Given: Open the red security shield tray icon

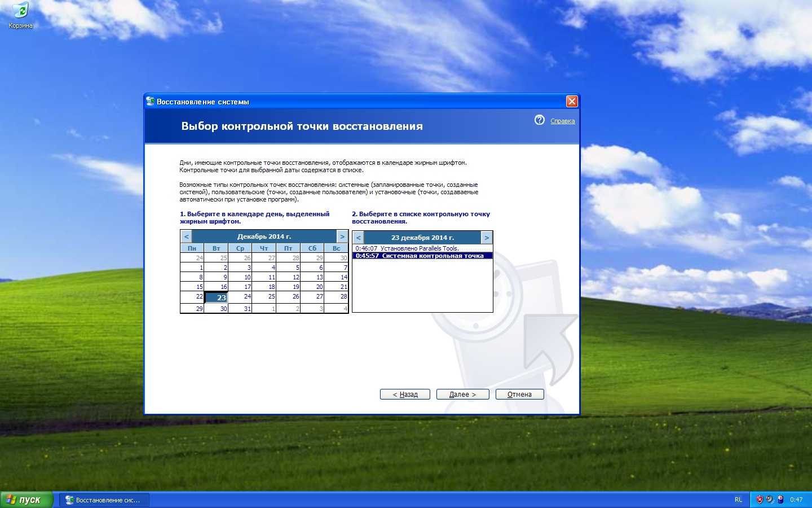Looking at the screenshot, I should pyautogui.click(x=760, y=500).
